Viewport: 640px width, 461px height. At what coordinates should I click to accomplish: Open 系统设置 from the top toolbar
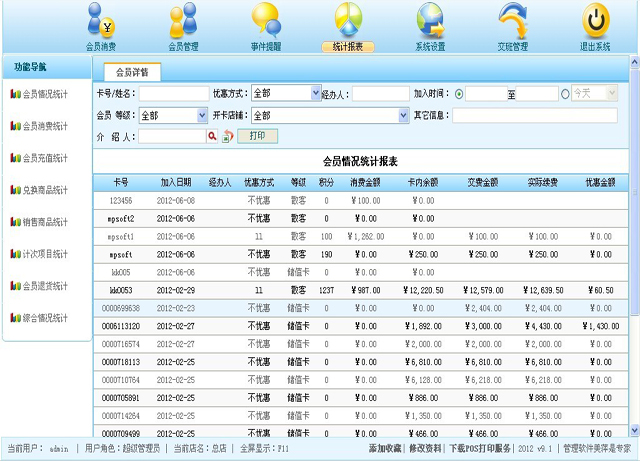click(430, 21)
